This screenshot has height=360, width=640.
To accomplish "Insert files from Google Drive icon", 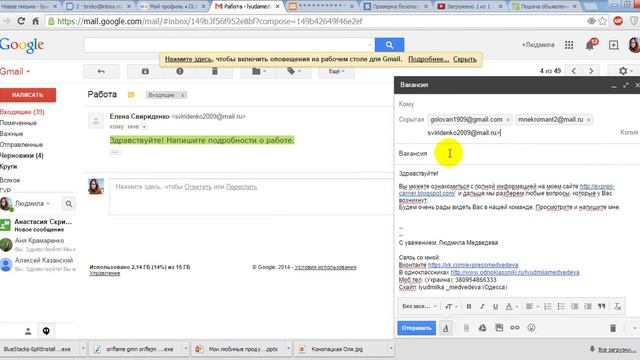I will pos(482,328).
